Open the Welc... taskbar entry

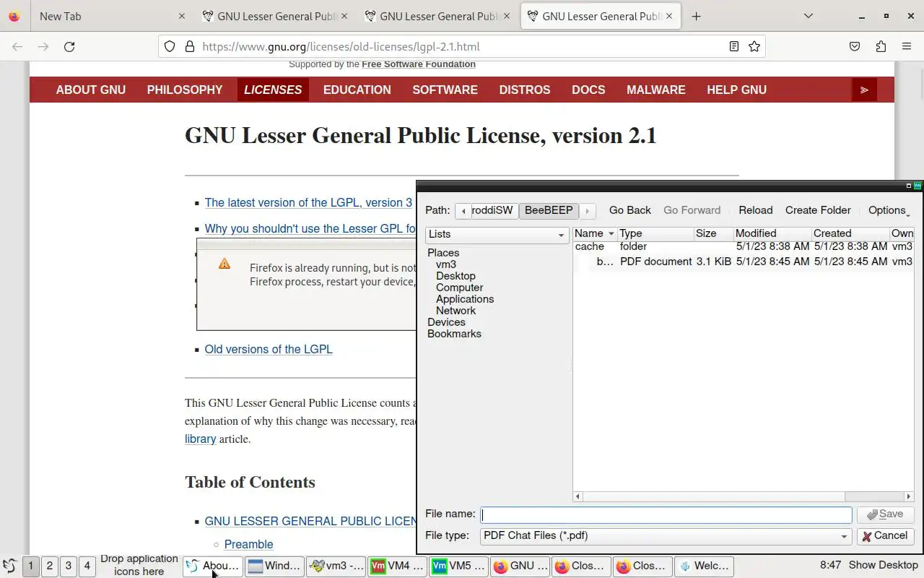tap(705, 566)
